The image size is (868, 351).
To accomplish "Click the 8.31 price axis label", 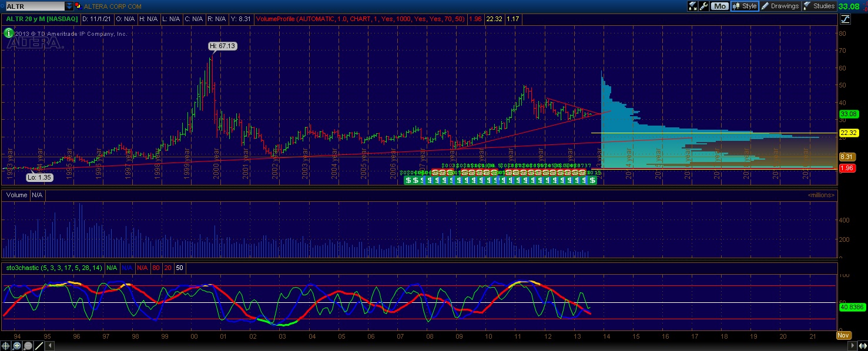I will point(846,157).
